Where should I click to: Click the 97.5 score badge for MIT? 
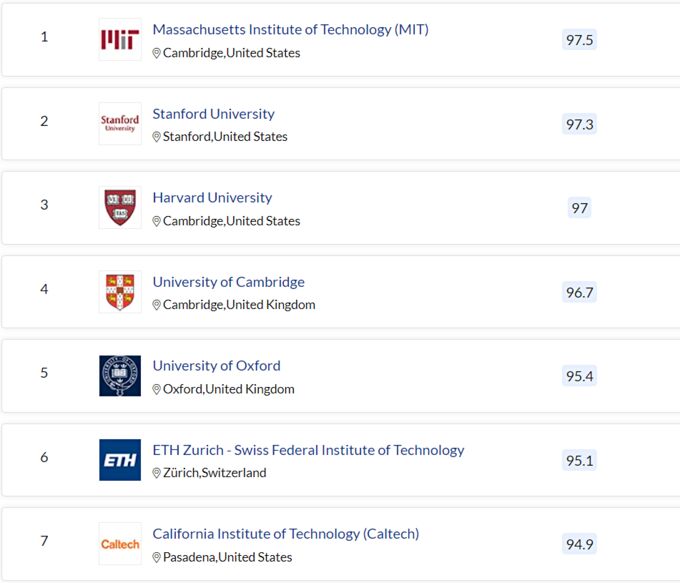(579, 40)
